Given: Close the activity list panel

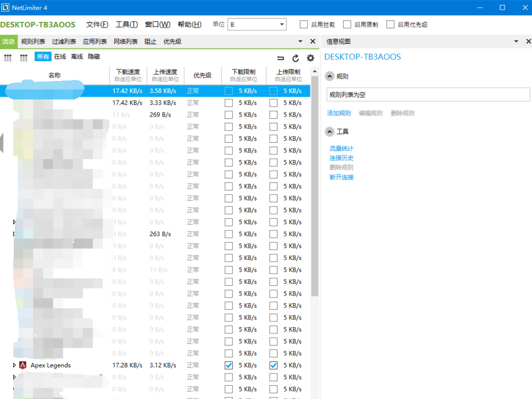Looking at the screenshot, I should pyautogui.click(x=313, y=41).
